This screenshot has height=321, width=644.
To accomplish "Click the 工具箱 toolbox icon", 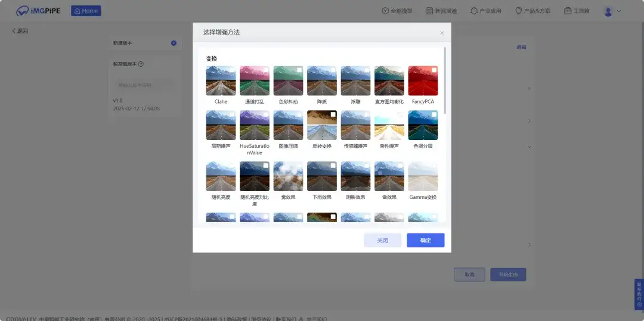I will tap(568, 11).
